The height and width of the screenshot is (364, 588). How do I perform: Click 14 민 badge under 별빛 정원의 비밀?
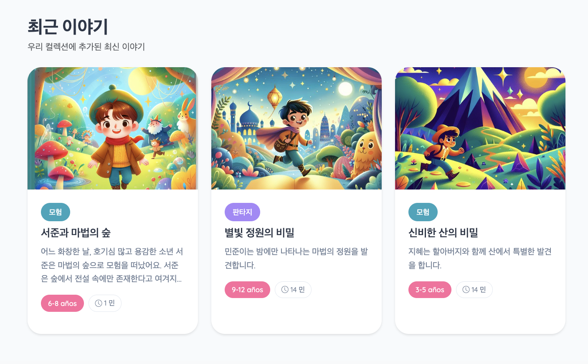tap(293, 290)
